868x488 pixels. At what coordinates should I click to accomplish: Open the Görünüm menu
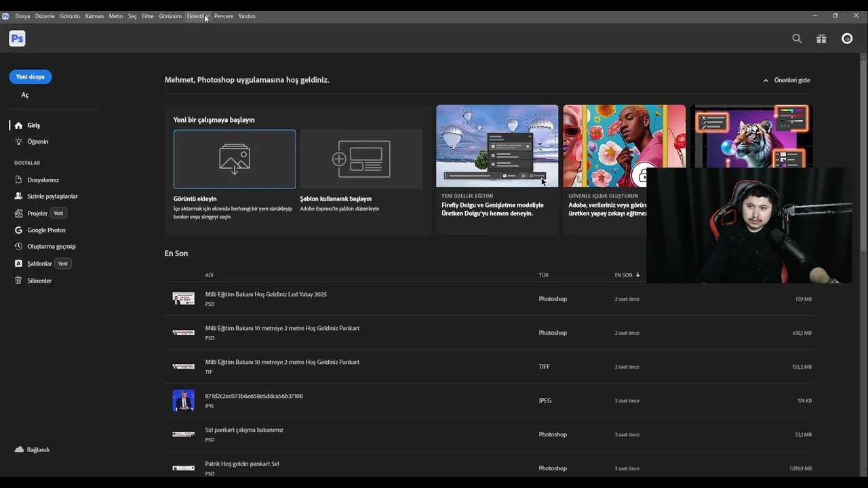[170, 16]
